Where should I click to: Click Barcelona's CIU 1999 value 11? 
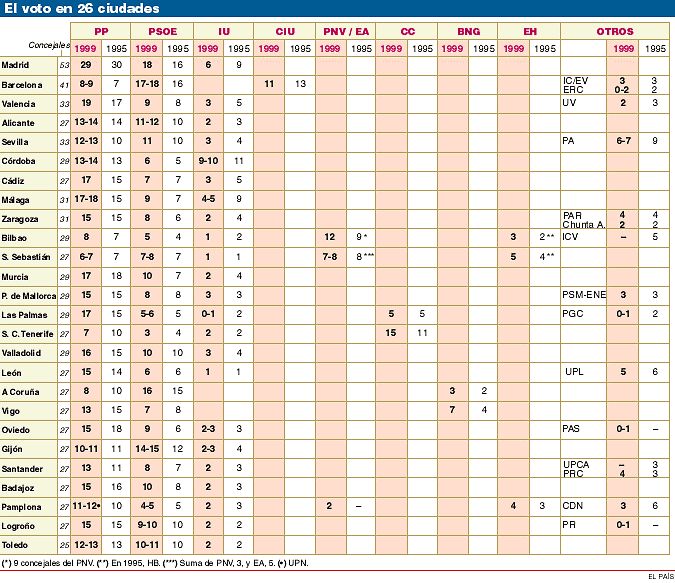[269, 84]
